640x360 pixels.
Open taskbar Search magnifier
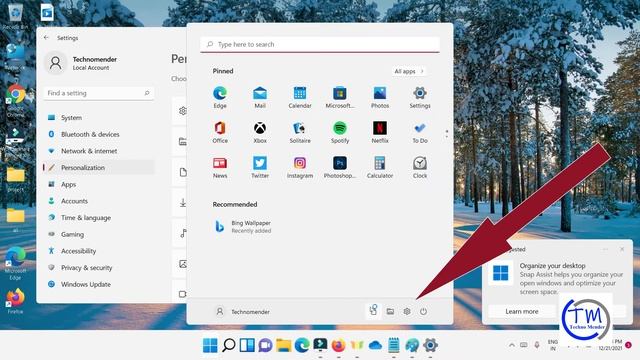pyautogui.click(x=229, y=345)
